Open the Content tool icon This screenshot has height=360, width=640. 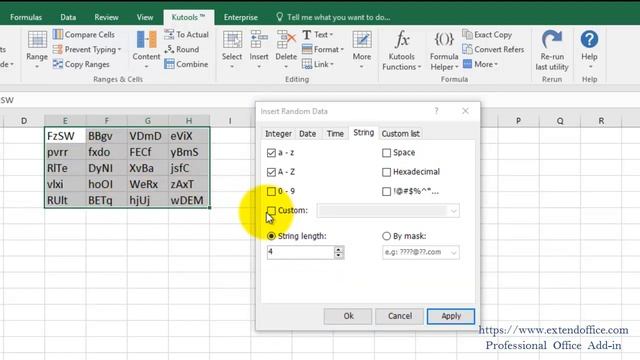146,40
